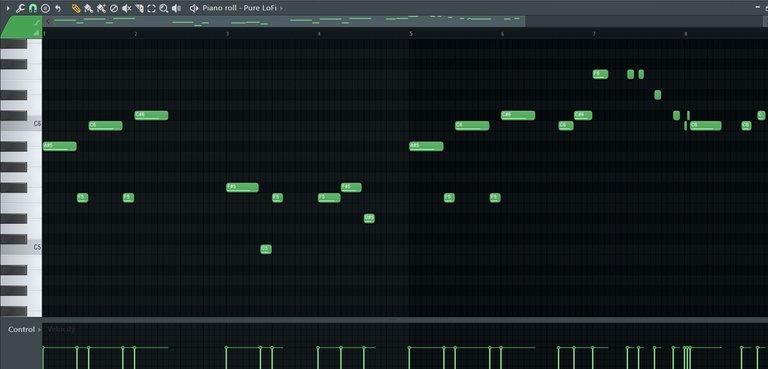The image size is (768, 369).
Task: Click the Piano roll - Pure LoFi title
Action: (240, 8)
